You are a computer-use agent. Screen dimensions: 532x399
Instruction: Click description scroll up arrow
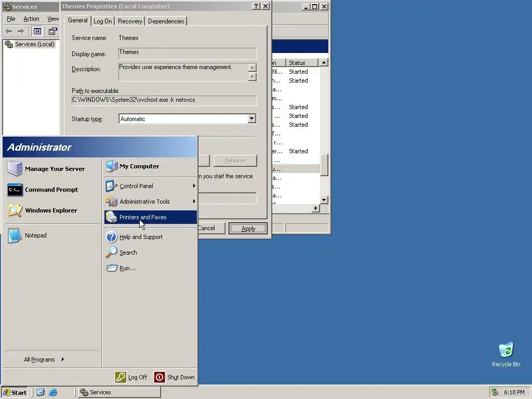(252, 67)
